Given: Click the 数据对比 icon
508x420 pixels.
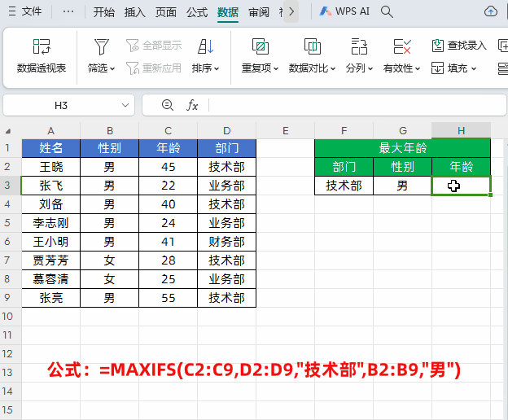Looking at the screenshot, I should tap(313, 46).
